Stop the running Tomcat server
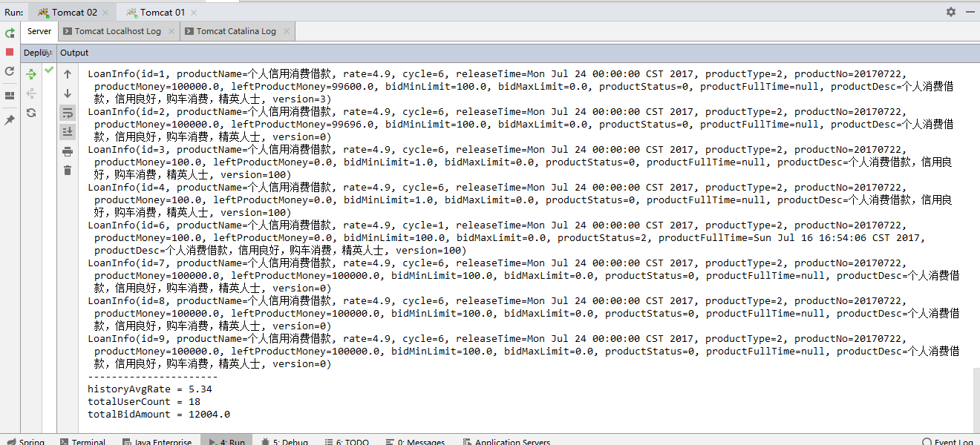Screen dimensions: 980x445 [10, 52]
